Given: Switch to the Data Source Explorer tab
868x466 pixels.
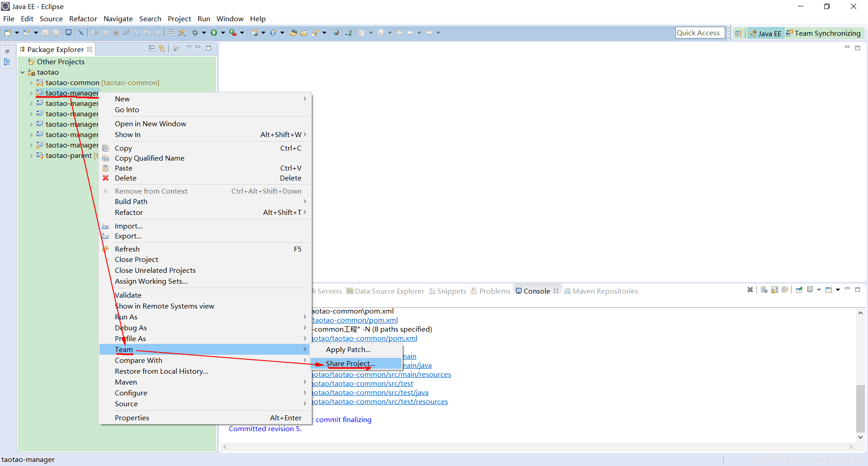Looking at the screenshot, I should (x=385, y=291).
